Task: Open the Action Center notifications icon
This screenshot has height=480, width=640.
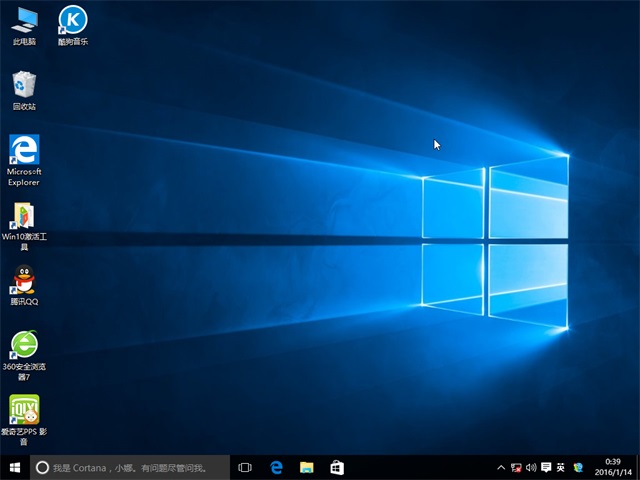Action: (546, 467)
